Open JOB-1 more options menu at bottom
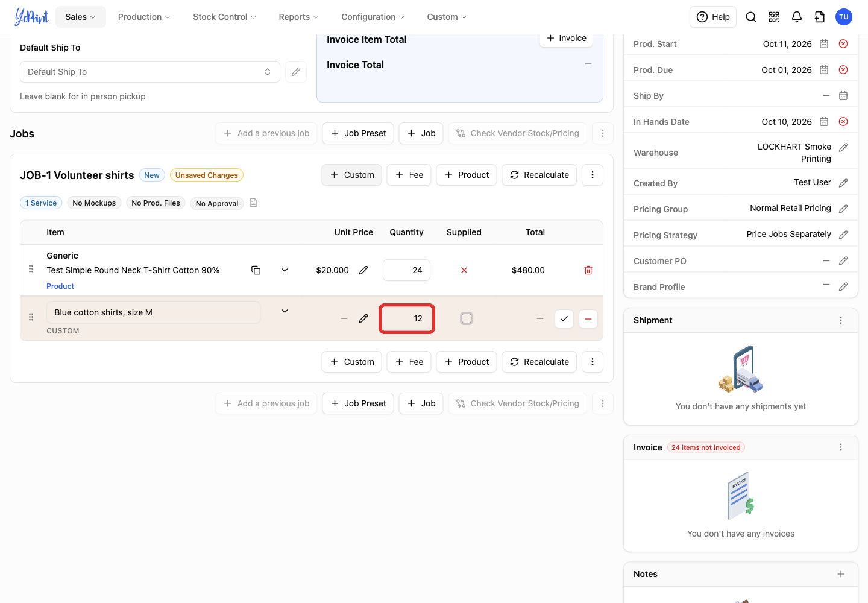The width and height of the screenshot is (868, 603). click(x=593, y=362)
